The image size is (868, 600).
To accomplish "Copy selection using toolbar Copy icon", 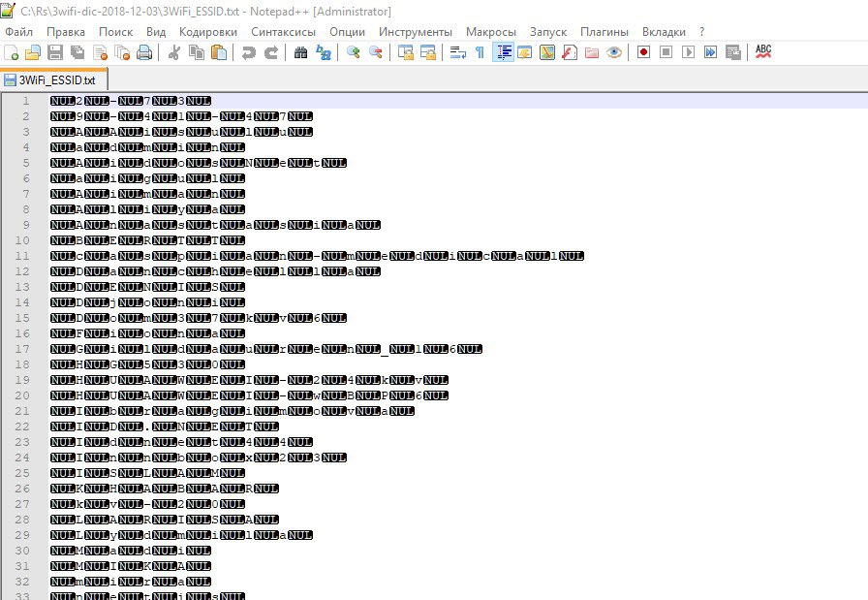I will tap(197, 52).
